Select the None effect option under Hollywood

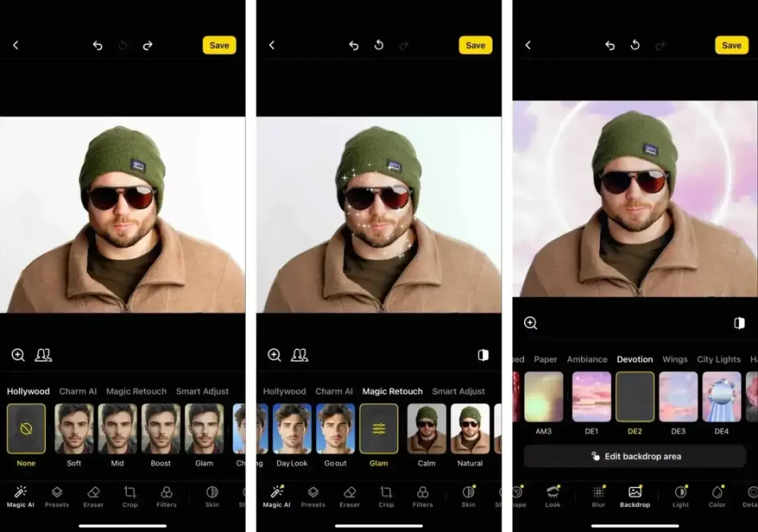26,429
